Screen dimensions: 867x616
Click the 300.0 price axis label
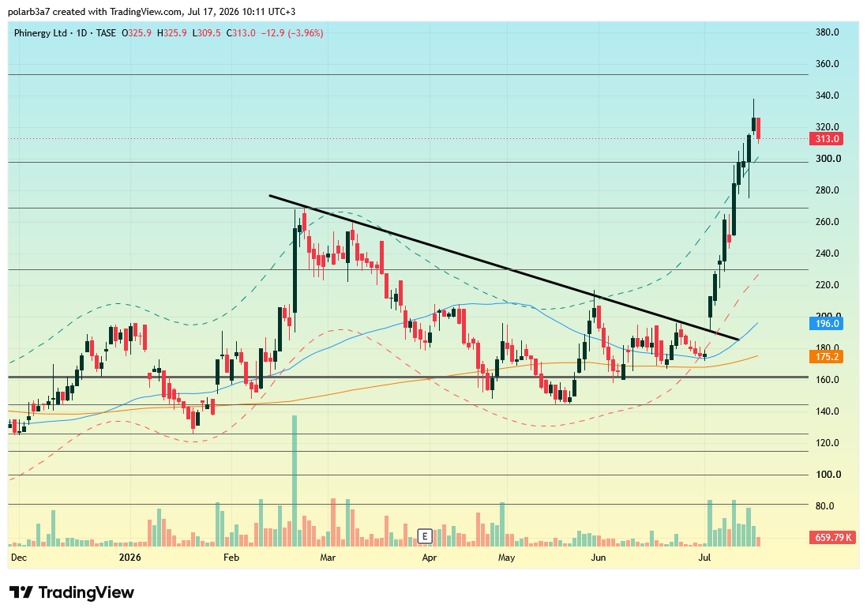[828, 159]
